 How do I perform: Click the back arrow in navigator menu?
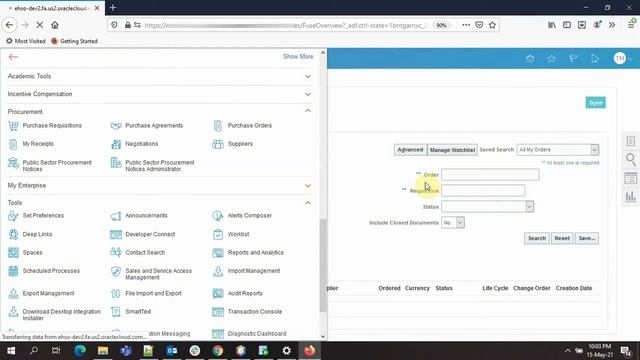[x=13, y=57]
